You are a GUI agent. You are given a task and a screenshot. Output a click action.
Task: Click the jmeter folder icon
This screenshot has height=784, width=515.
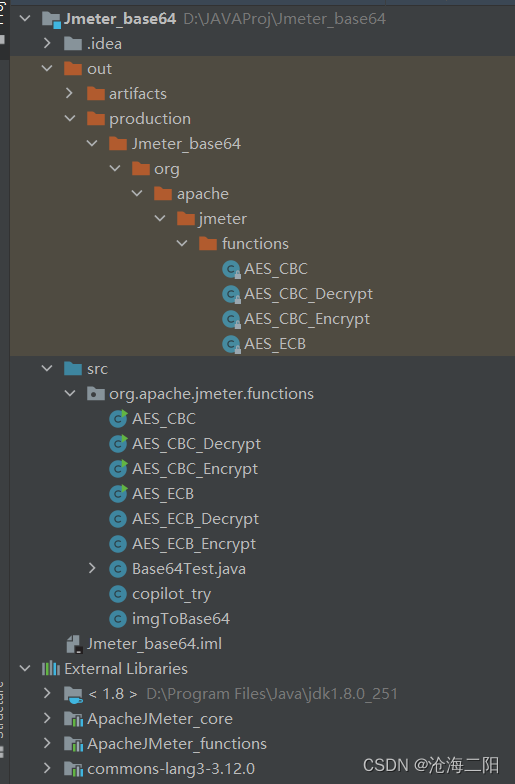186,218
